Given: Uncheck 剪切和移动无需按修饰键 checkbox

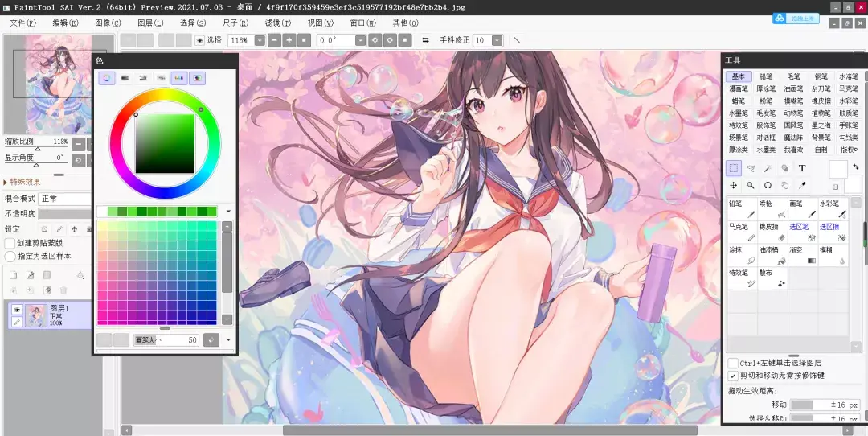Looking at the screenshot, I should tap(734, 376).
